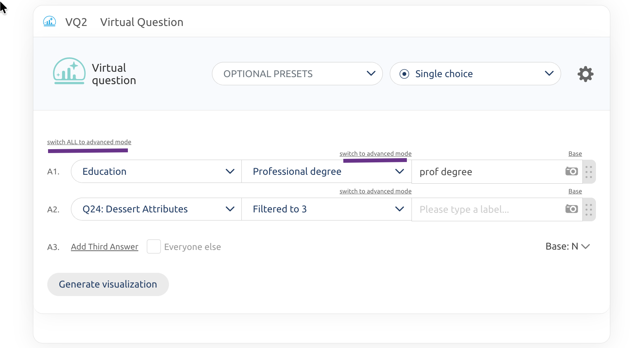Click the Base link above row A1
The width and height of the screenshot is (644, 348).
click(575, 153)
